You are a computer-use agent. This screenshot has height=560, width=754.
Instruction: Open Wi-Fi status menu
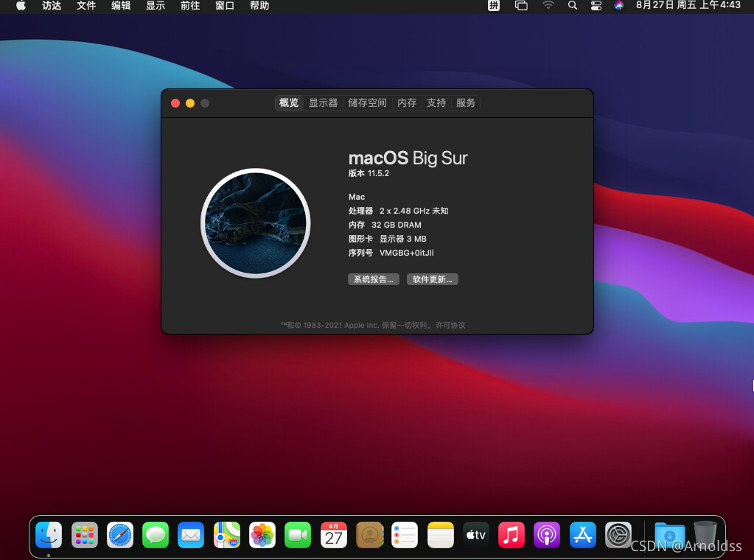click(x=548, y=6)
